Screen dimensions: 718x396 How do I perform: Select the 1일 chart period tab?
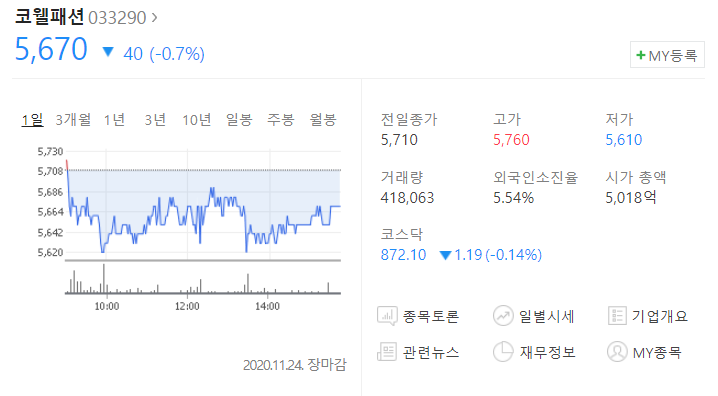click(x=32, y=120)
